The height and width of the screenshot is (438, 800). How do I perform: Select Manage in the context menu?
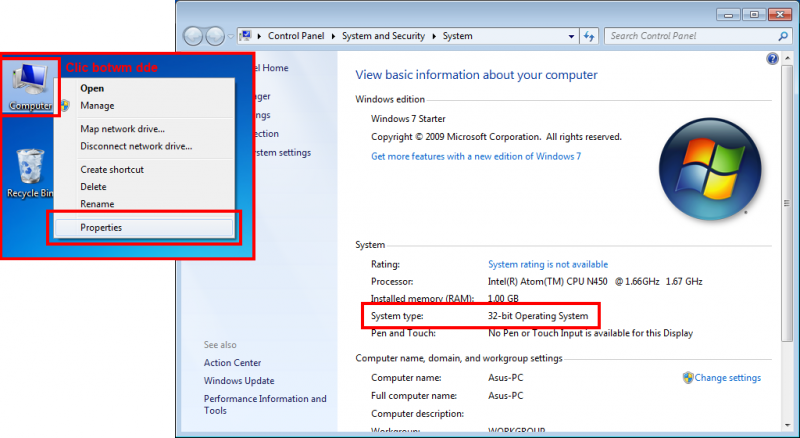tap(97, 105)
